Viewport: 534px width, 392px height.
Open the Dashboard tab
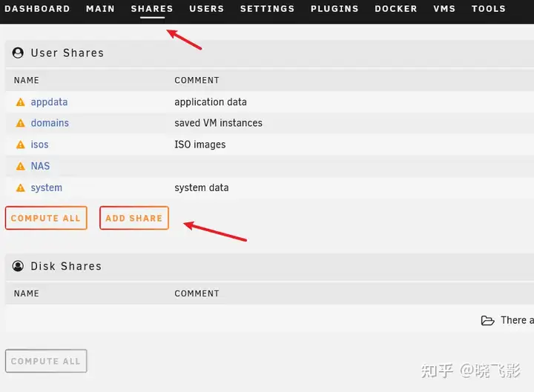[37, 9]
